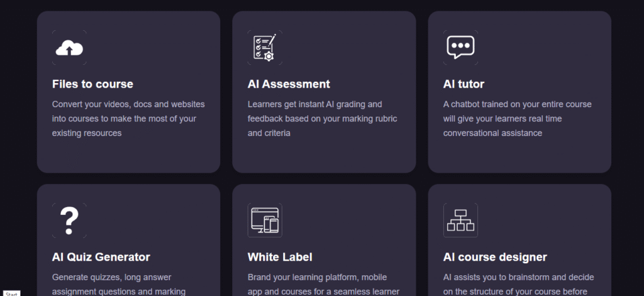Click the Start label in bottom-left corner
The height and width of the screenshot is (296, 644).
(11, 293)
